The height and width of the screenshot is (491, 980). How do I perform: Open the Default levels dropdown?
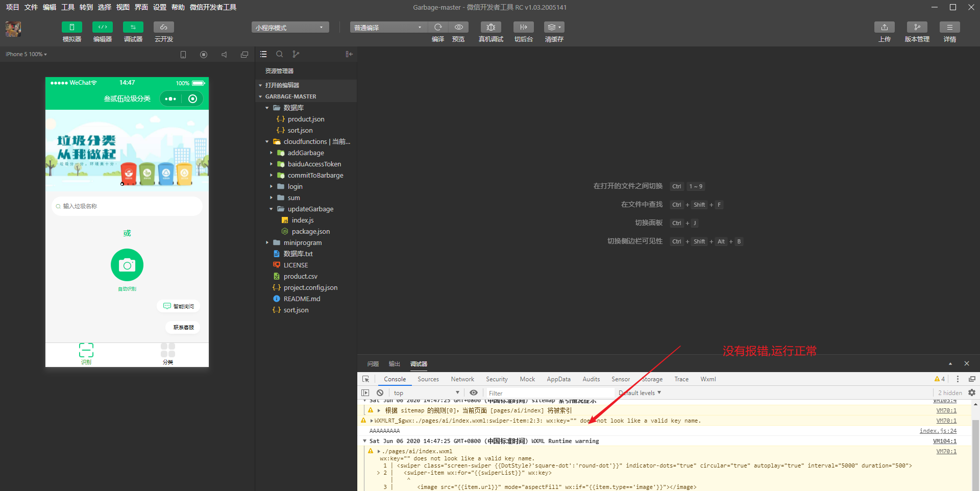[640, 392]
